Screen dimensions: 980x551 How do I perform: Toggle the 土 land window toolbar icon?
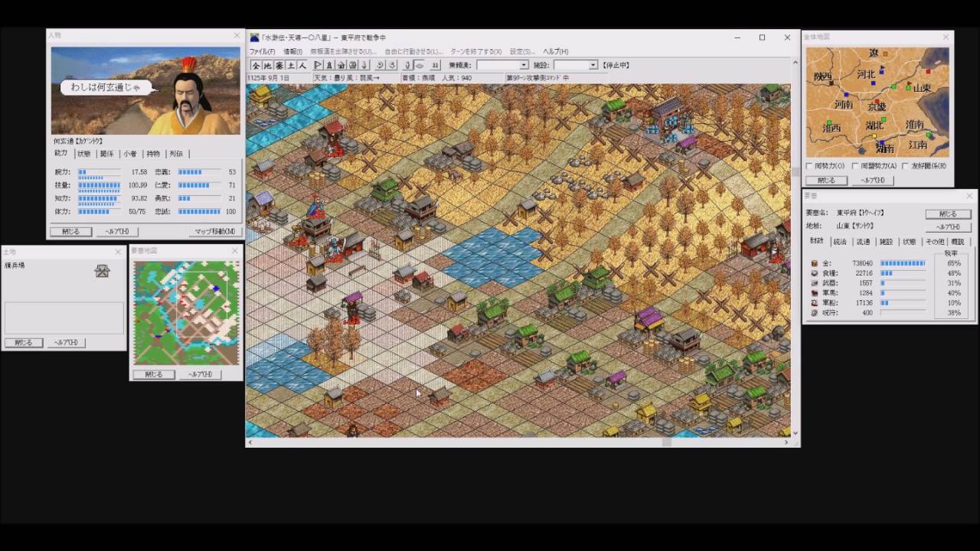[291, 65]
